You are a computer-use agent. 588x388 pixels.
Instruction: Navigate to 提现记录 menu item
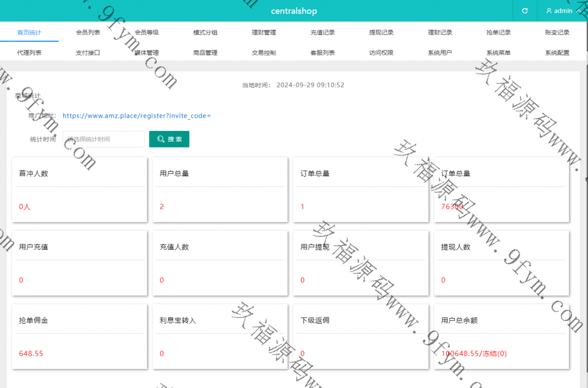(x=381, y=33)
